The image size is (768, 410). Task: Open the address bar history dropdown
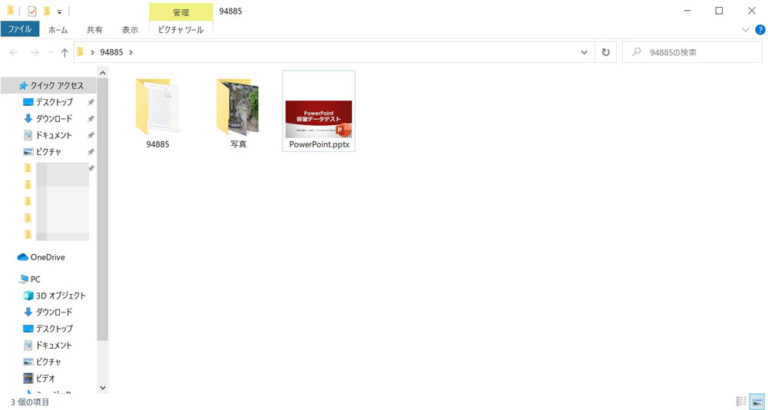[x=585, y=52]
